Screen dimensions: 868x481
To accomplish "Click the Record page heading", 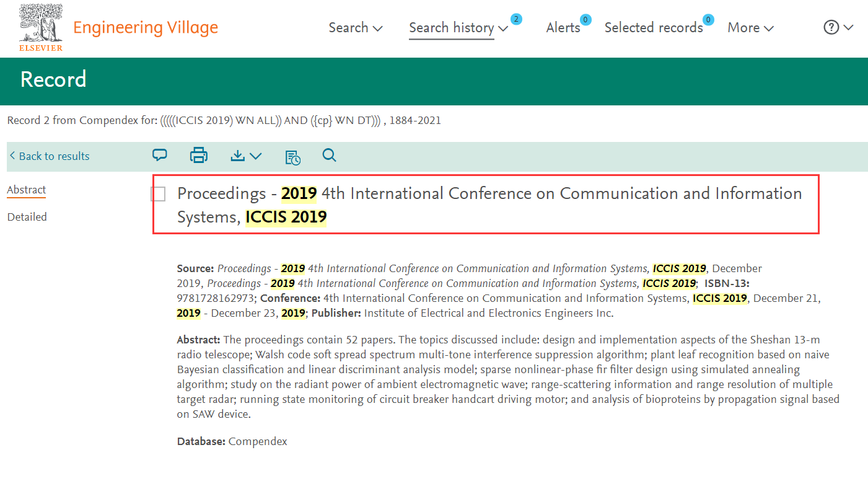I will click(x=53, y=79).
